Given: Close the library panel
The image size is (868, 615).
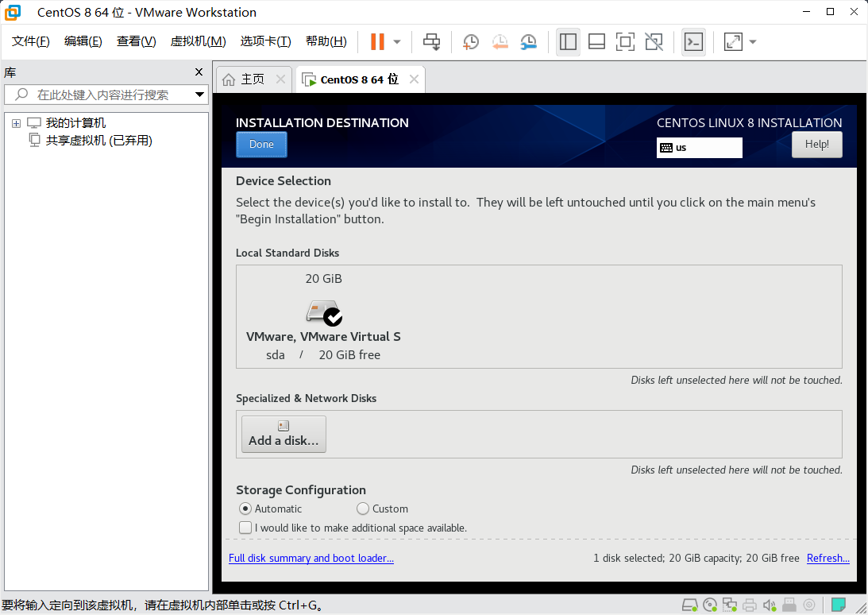Looking at the screenshot, I should point(199,72).
